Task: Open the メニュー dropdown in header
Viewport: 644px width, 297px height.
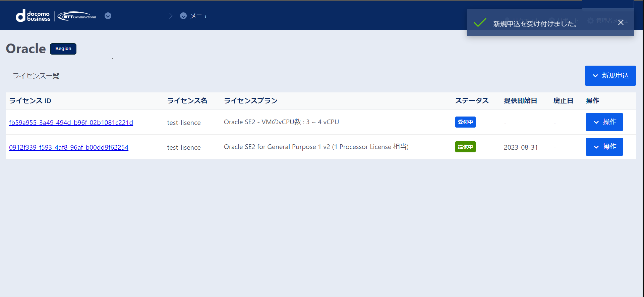Action: point(196,16)
